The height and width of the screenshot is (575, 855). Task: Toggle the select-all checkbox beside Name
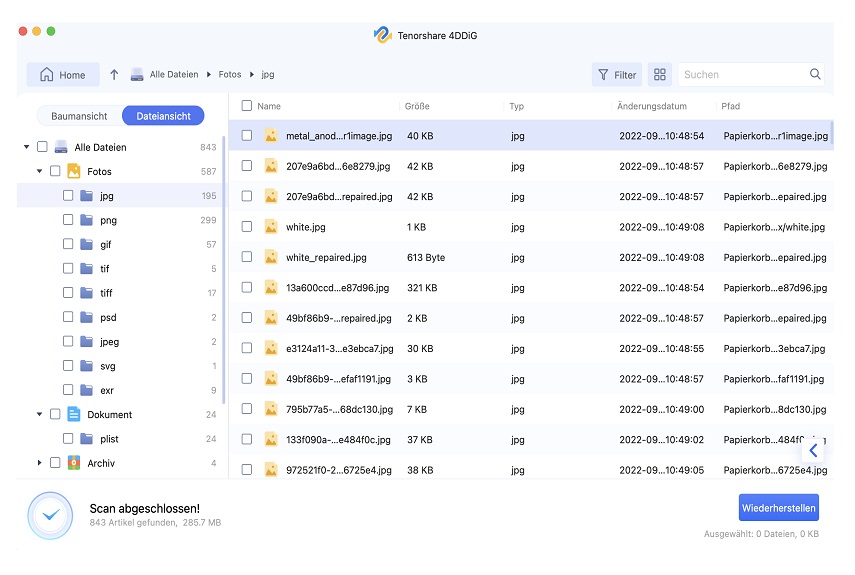[x=246, y=106]
